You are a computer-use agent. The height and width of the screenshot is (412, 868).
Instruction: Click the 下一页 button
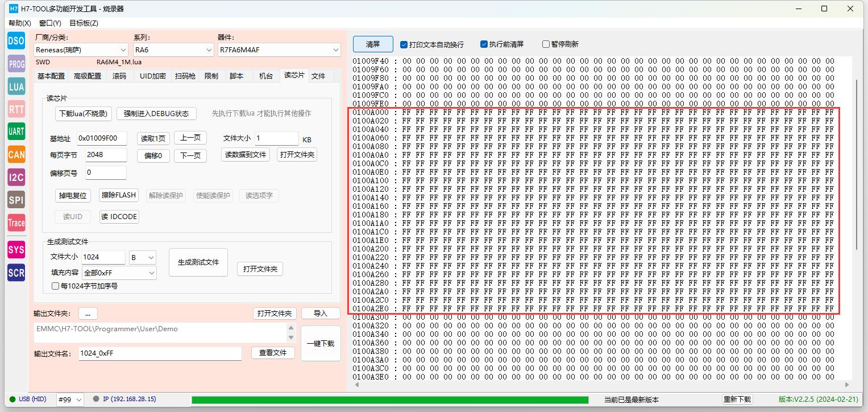pyautogui.click(x=190, y=155)
